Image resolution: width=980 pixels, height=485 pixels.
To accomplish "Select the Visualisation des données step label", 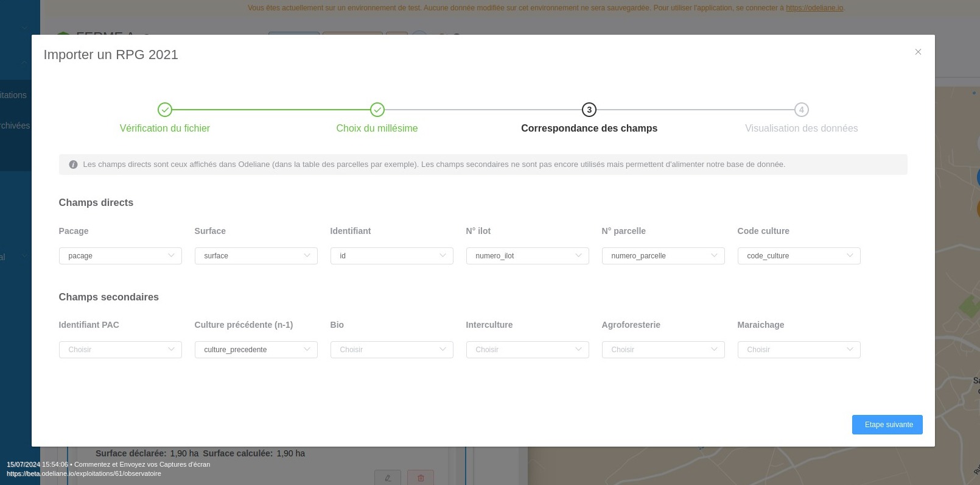I will pos(802,129).
